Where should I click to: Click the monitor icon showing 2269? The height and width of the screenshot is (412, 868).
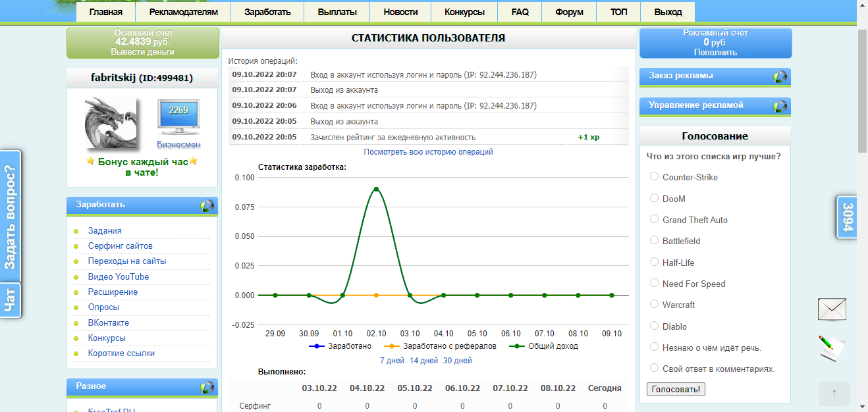(178, 116)
